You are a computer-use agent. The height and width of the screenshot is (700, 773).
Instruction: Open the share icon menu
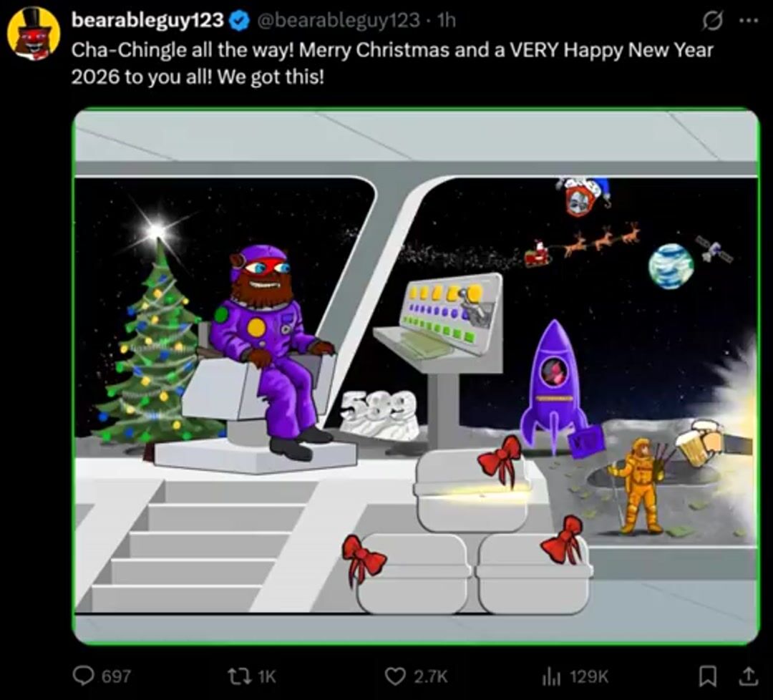coord(747,675)
